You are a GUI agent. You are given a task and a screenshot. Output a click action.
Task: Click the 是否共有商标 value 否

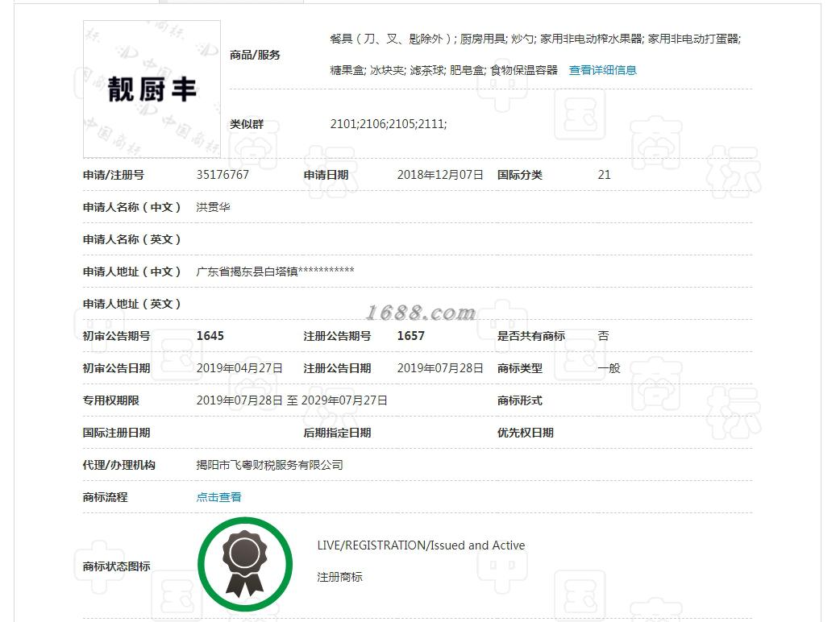pyautogui.click(x=603, y=336)
